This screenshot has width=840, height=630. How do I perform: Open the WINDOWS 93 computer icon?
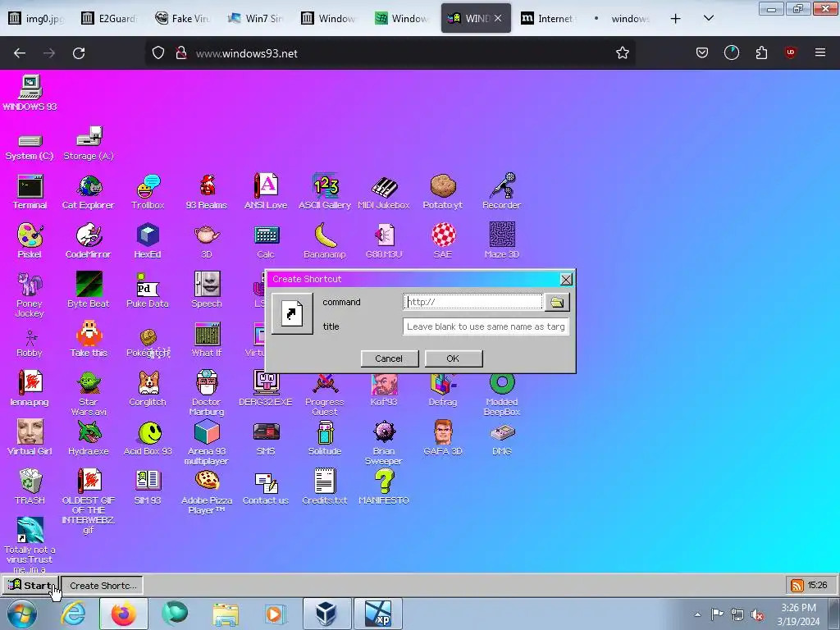click(x=30, y=93)
